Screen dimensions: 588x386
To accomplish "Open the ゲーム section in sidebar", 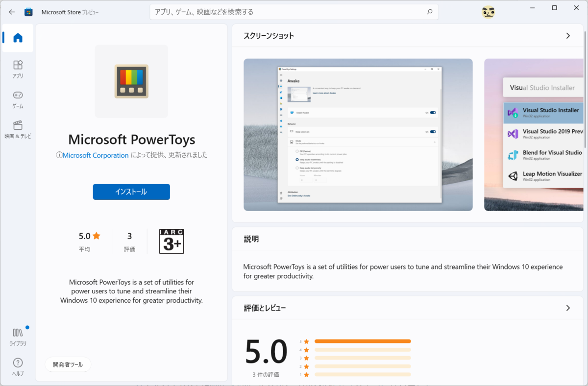I will pyautogui.click(x=18, y=100).
